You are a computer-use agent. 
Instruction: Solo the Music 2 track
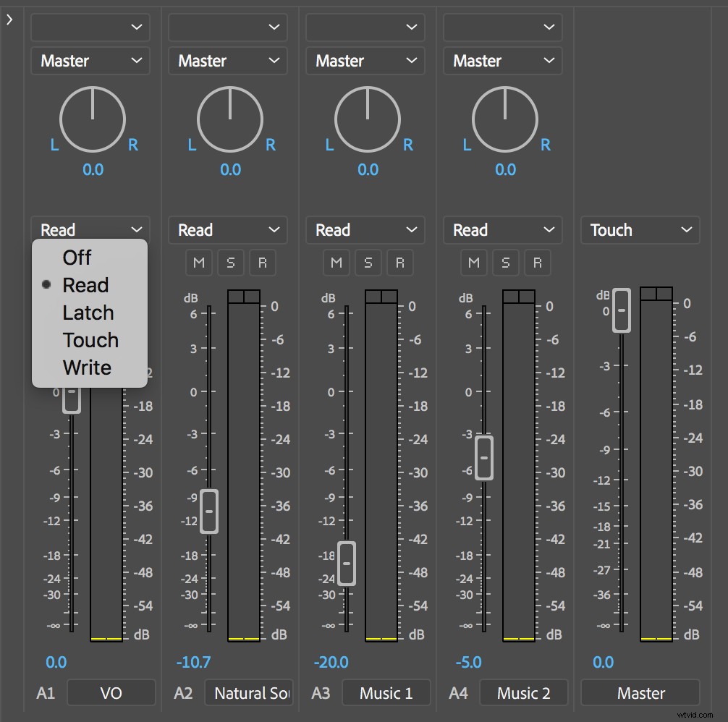(506, 263)
